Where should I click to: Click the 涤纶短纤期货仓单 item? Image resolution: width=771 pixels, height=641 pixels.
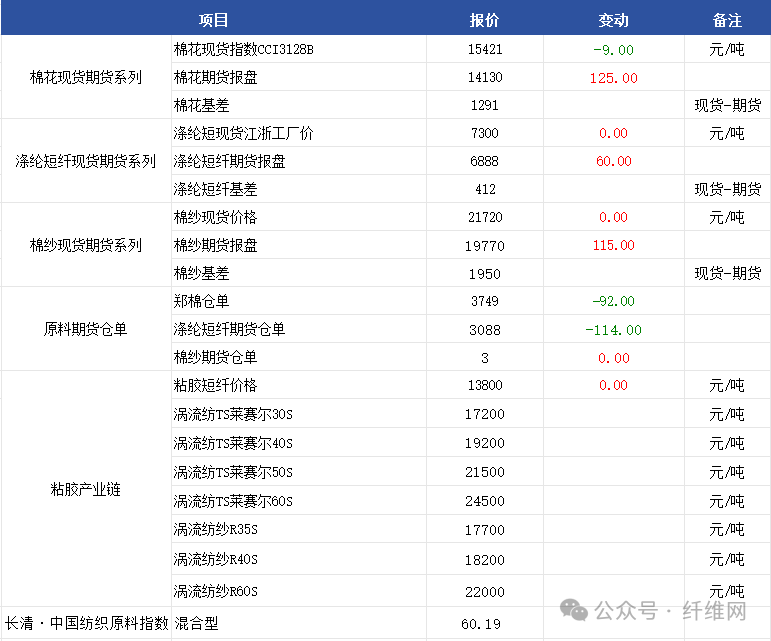click(x=230, y=329)
